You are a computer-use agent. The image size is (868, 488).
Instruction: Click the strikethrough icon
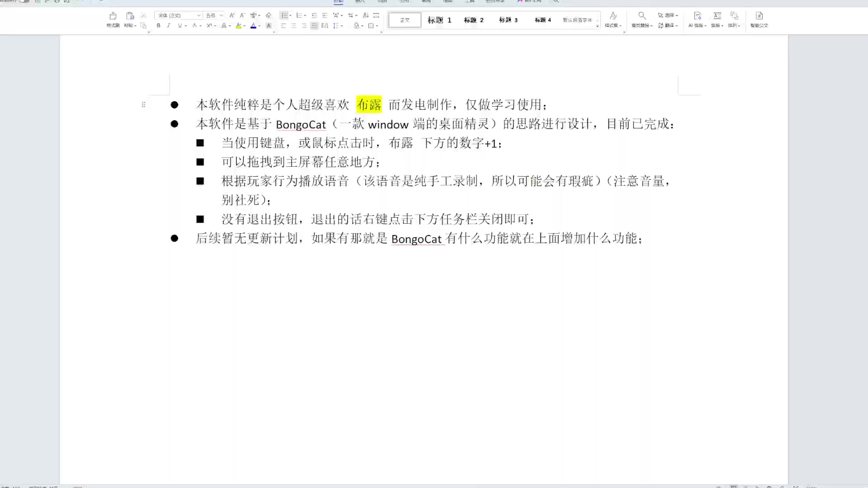tap(194, 26)
